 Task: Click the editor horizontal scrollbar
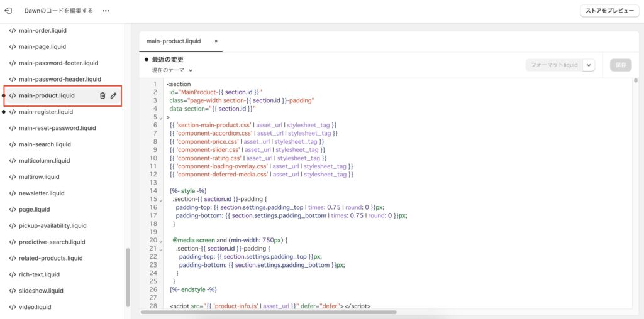click(x=269, y=312)
